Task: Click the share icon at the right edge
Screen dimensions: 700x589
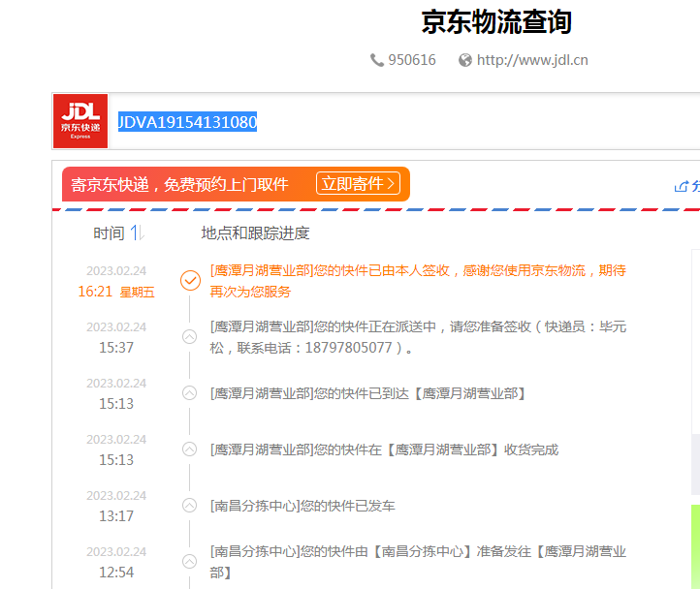Action: pyautogui.click(x=682, y=186)
